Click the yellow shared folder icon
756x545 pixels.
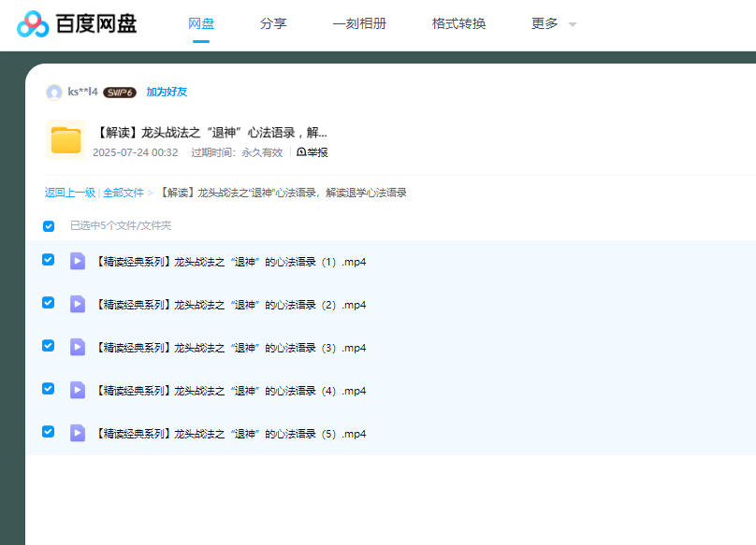(x=65, y=140)
